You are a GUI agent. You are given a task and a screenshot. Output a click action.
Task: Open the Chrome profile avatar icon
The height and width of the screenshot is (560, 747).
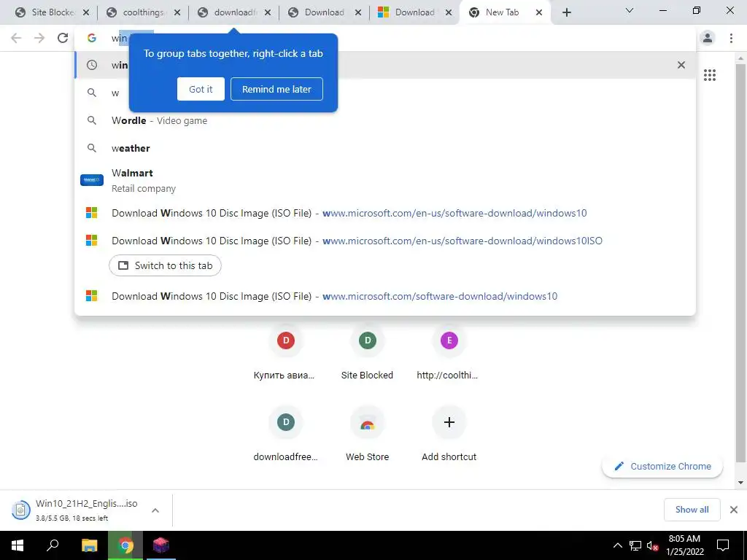[x=708, y=38]
